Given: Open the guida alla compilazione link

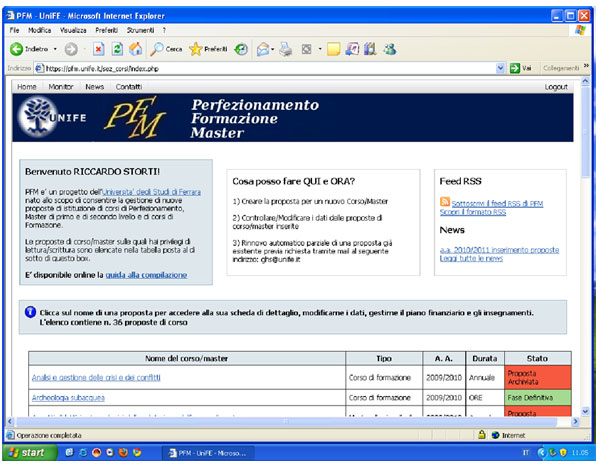Looking at the screenshot, I should coord(146,275).
